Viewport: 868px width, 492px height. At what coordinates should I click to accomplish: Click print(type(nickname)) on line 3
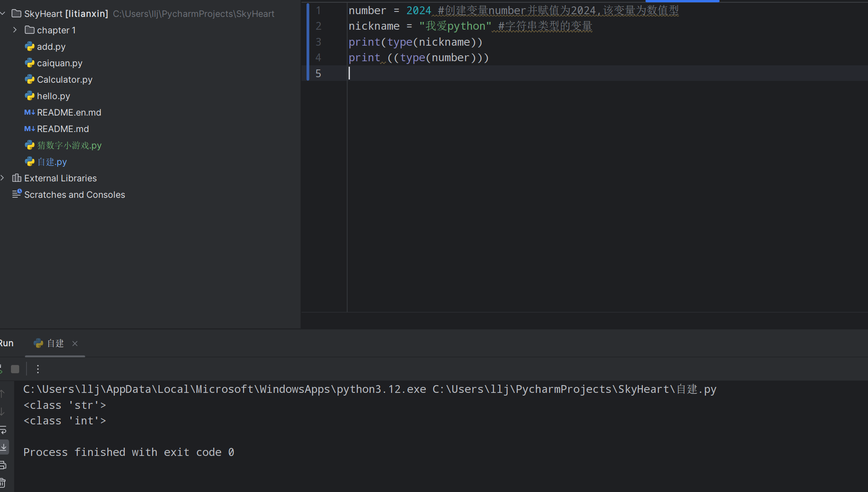click(415, 42)
